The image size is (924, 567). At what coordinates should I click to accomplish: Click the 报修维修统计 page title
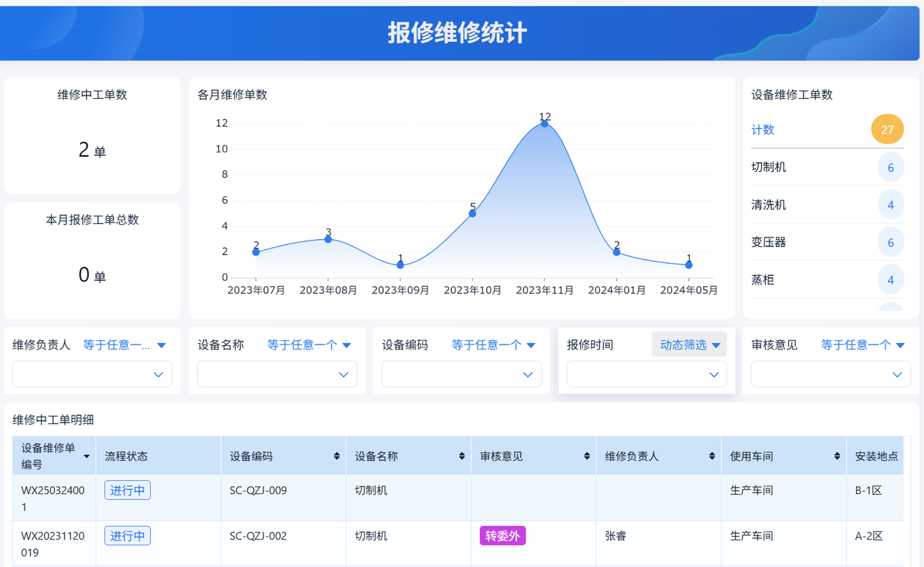pyautogui.click(x=458, y=33)
